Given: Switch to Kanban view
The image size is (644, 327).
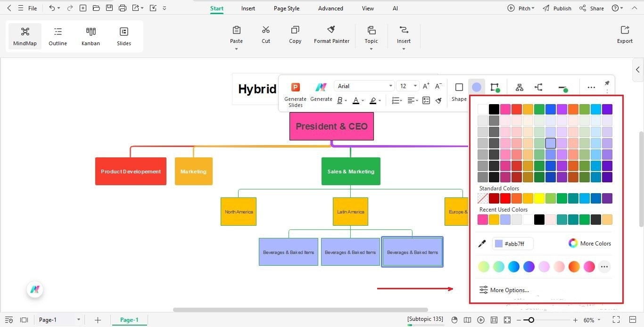Looking at the screenshot, I should 91,37.
